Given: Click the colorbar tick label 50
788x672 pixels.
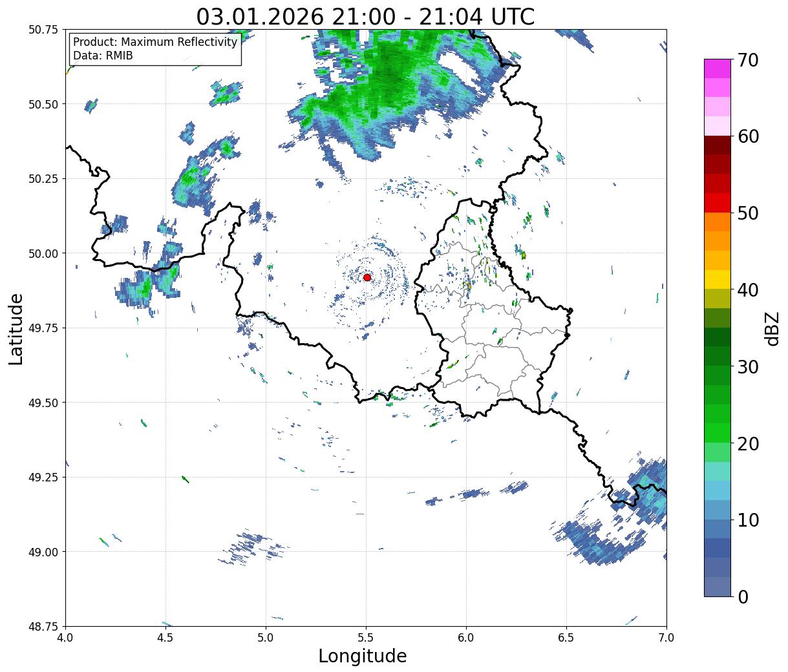Looking at the screenshot, I should (x=747, y=213).
